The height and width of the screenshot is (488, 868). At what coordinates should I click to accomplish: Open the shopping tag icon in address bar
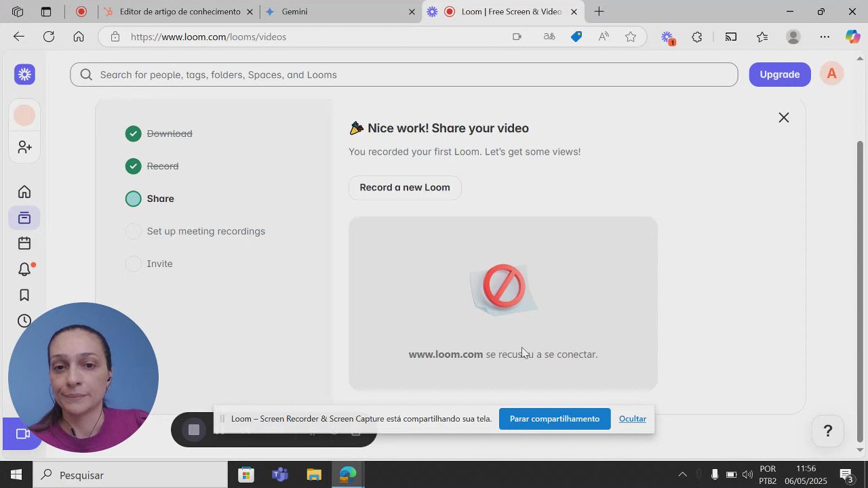point(576,37)
